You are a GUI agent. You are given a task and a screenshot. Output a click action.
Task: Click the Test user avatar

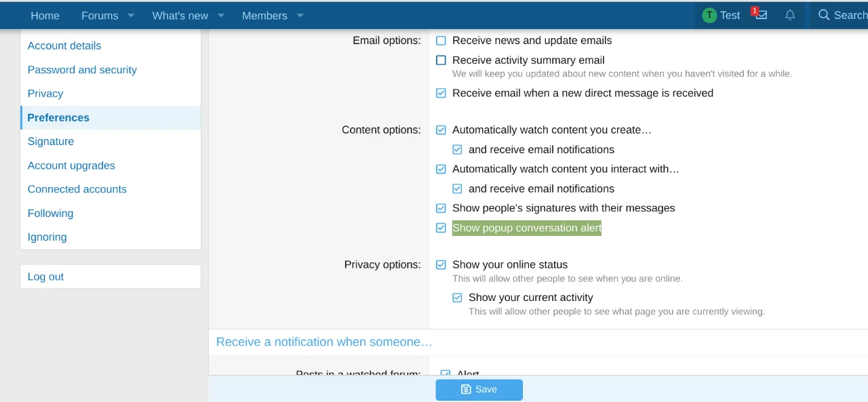(x=709, y=15)
